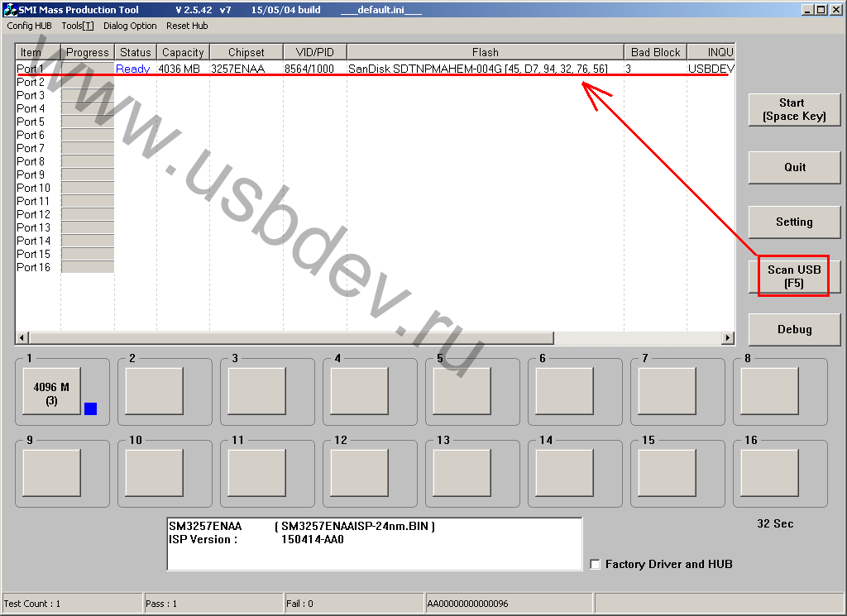The width and height of the screenshot is (847, 616).
Task: Click the AA00000000000096 serial status entry
Action: 509,604
